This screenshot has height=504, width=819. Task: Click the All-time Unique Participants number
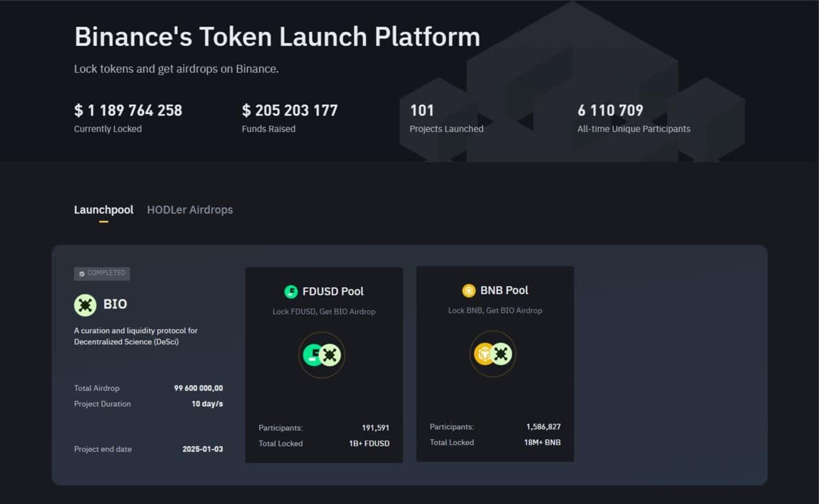pyautogui.click(x=610, y=111)
